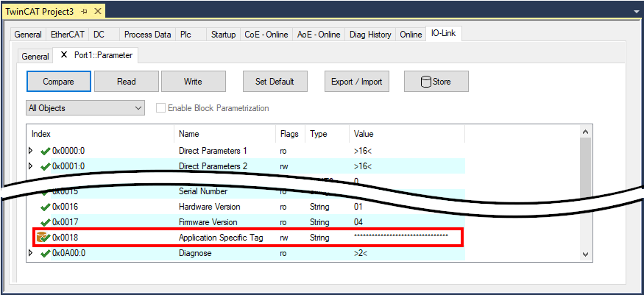The height and width of the screenshot is (295, 644).
Task: Close the Port1::Parameter tab with X
Action: pyautogui.click(x=63, y=55)
